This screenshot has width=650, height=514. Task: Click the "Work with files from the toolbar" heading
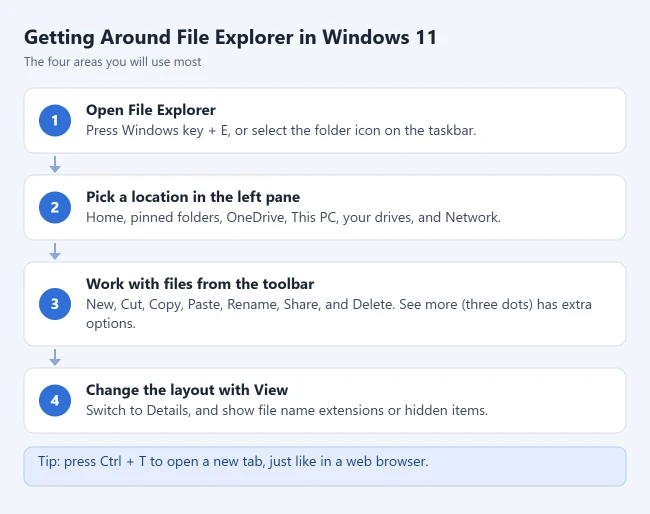click(200, 284)
